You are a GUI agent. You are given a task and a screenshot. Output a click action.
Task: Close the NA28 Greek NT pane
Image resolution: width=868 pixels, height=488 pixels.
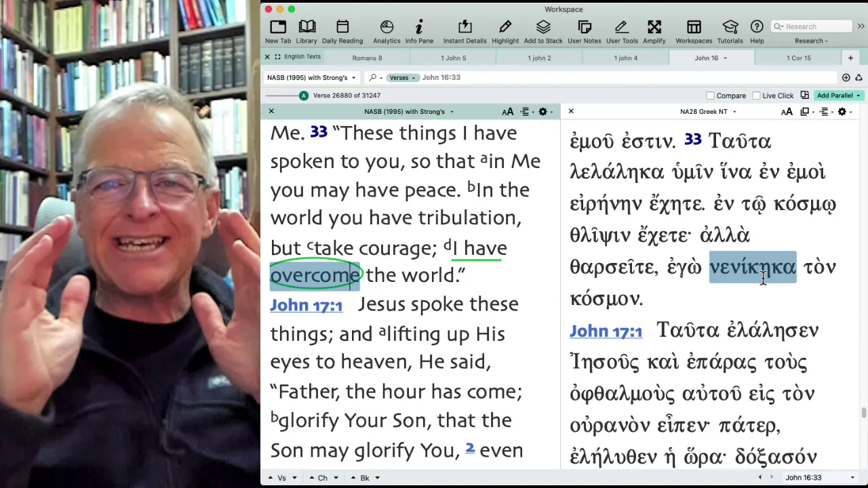tap(571, 111)
